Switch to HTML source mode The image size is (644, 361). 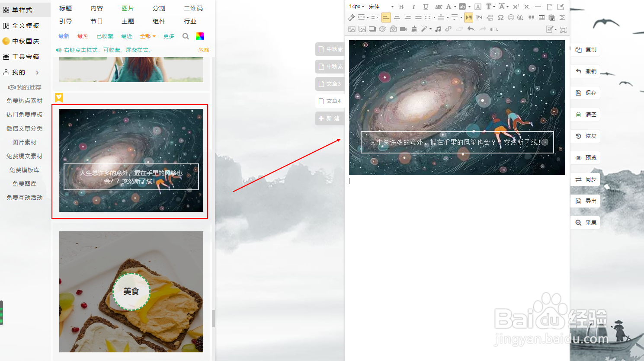[494, 29]
